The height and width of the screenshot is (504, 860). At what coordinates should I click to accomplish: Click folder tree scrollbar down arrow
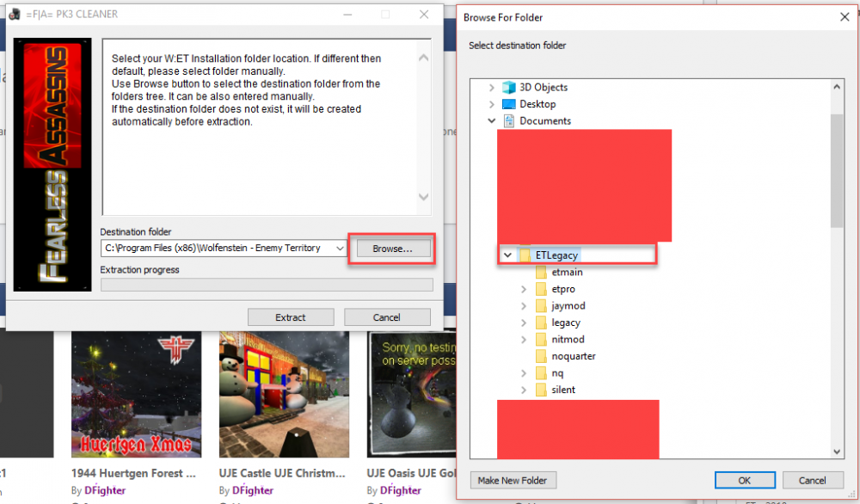point(837,452)
